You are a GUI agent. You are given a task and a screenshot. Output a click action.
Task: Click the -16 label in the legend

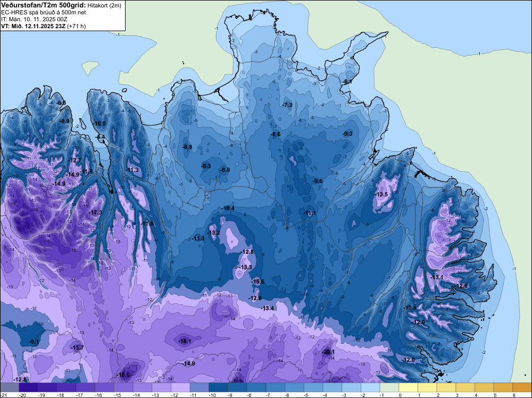click(99, 395)
